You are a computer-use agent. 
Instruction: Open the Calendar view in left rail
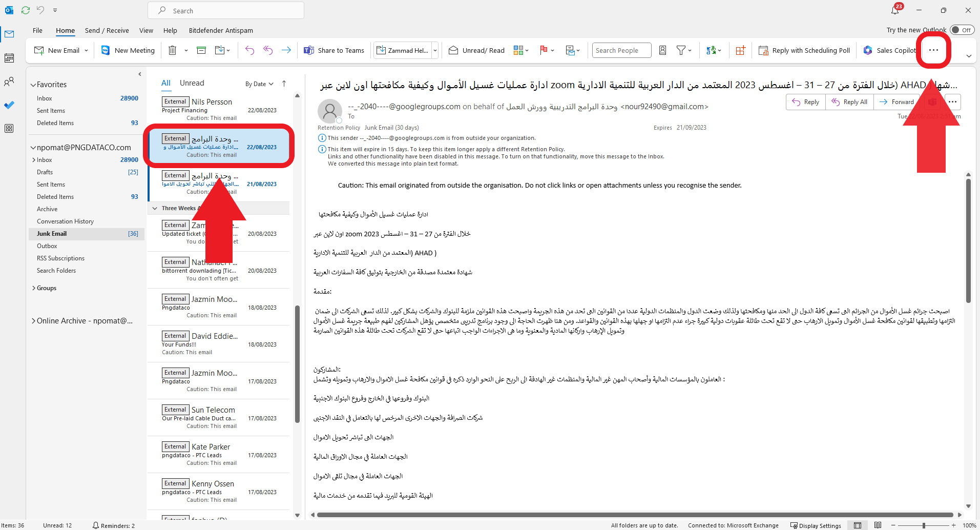click(9, 58)
